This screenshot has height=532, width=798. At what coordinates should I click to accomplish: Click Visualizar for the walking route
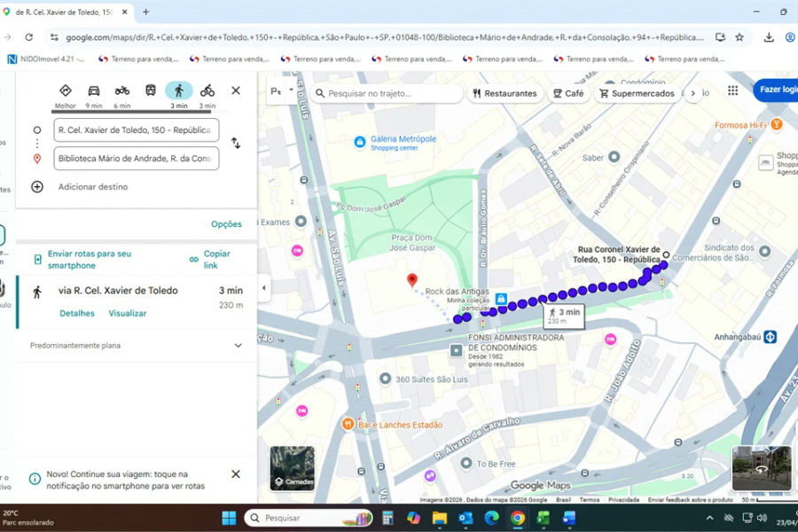point(127,314)
